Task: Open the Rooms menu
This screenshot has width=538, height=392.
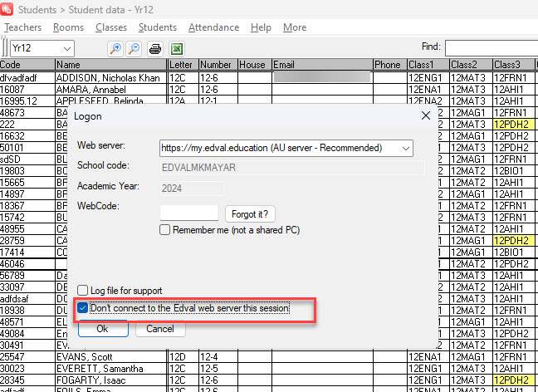Action: pos(68,27)
